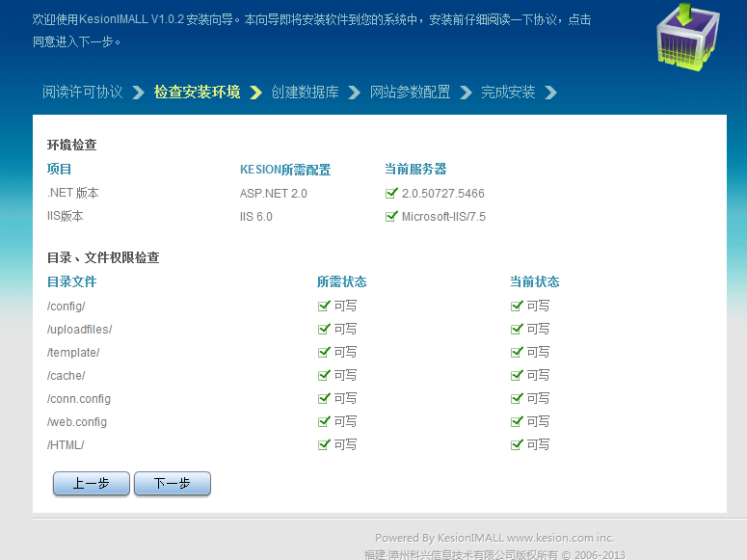
Task: Click the /web.config file row label
Action: point(77,422)
